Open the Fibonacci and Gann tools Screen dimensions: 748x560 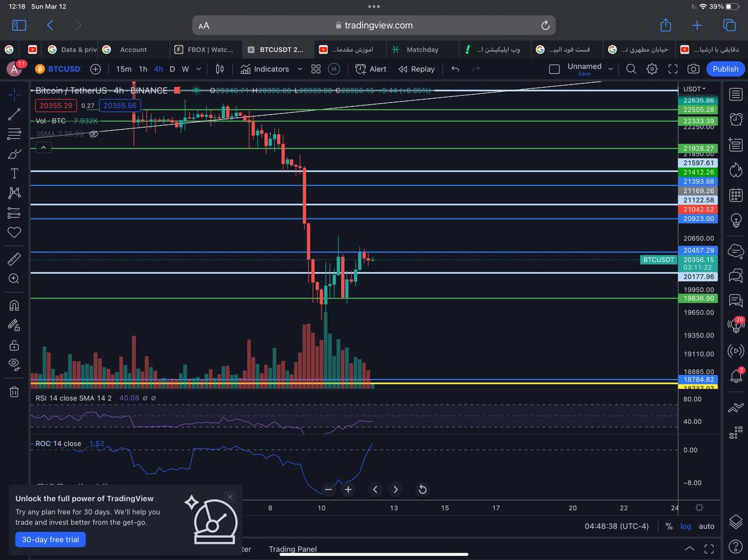pyautogui.click(x=14, y=134)
